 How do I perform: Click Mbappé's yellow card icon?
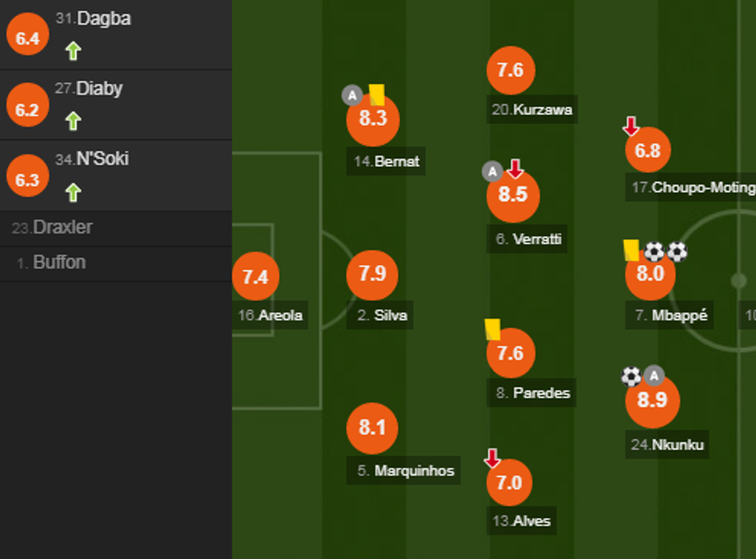(x=632, y=250)
